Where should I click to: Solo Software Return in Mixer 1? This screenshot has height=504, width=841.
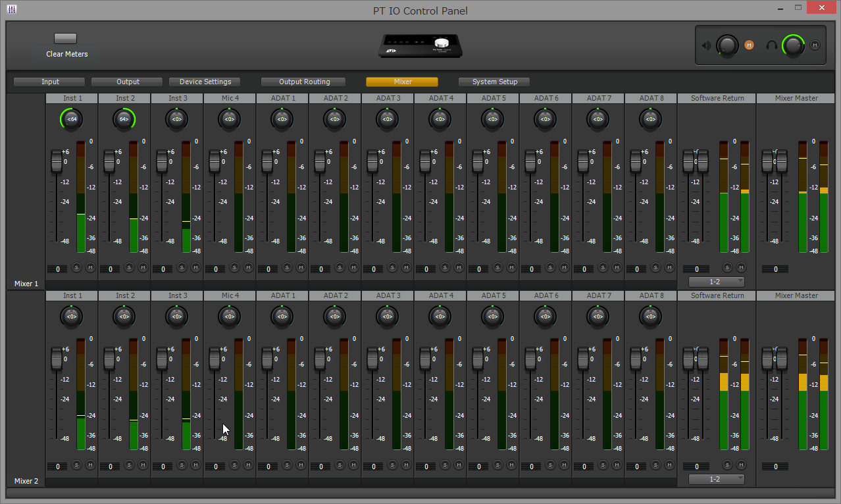[727, 267]
